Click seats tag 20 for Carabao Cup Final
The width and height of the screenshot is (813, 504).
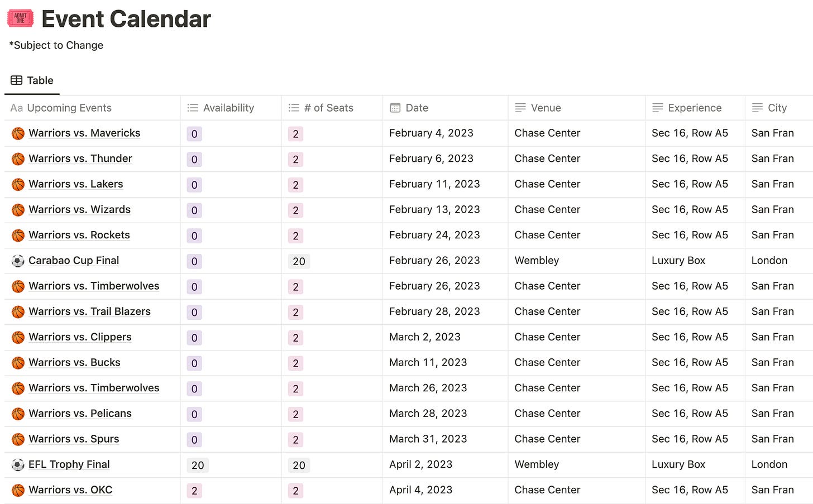(299, 261)
